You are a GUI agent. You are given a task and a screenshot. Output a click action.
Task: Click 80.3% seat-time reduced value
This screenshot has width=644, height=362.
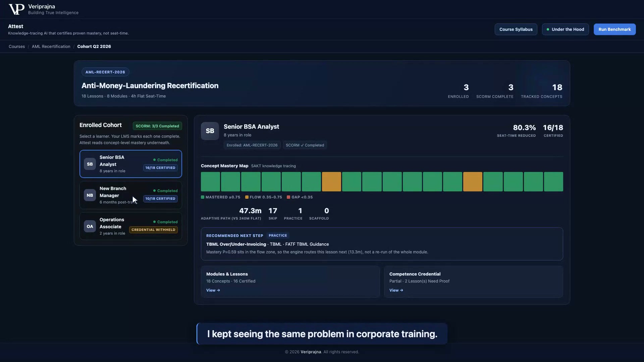(524, 128)
